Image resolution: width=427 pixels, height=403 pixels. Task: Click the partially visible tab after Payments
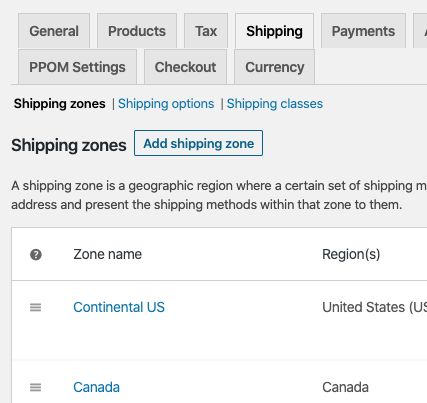[x=421, y=31]
